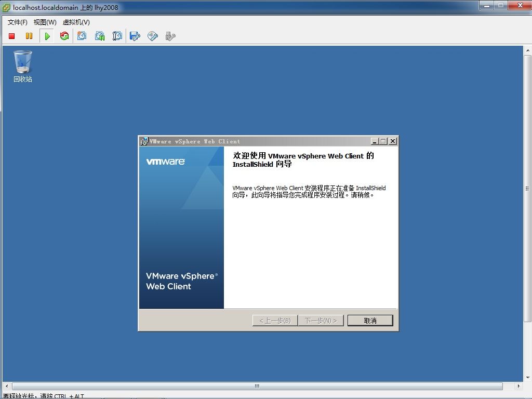Click the 请稍候 preparation message text
Viewport: 532px width, 399px height.
(309, 192)
